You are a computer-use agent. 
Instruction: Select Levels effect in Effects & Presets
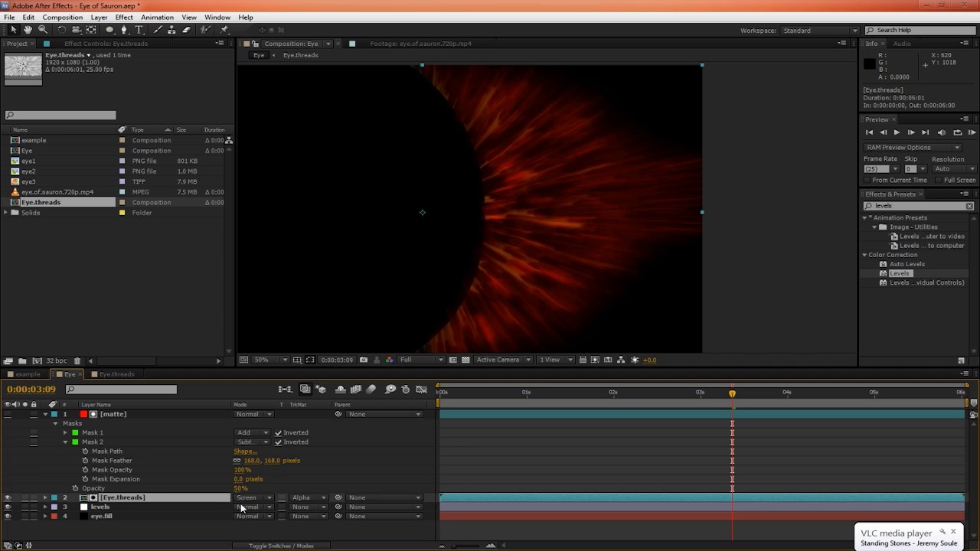point(900,273)
